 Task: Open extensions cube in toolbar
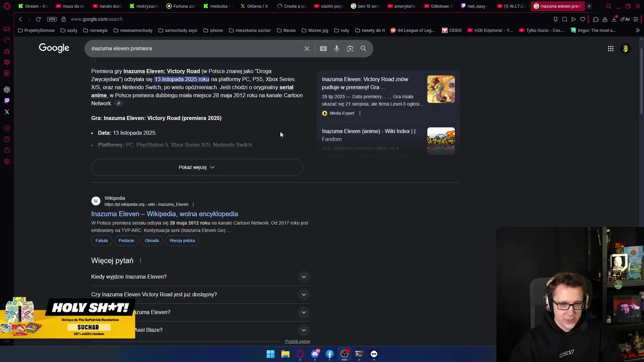(x=596, y=19)
